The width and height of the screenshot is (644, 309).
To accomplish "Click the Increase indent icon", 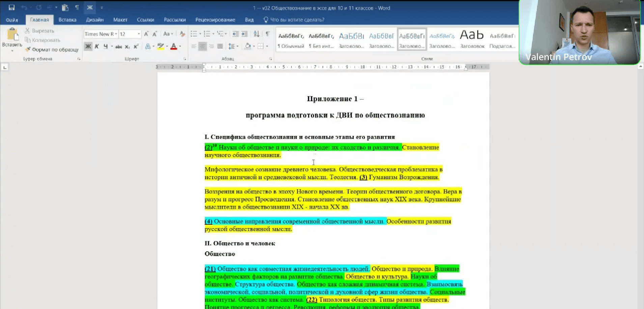I will click(x=244, y=34).
